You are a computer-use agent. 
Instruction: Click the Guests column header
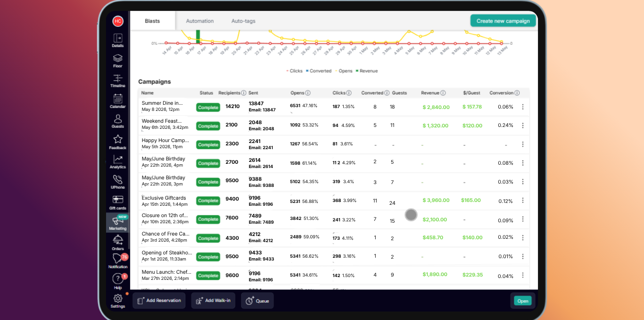pos(399,93)
